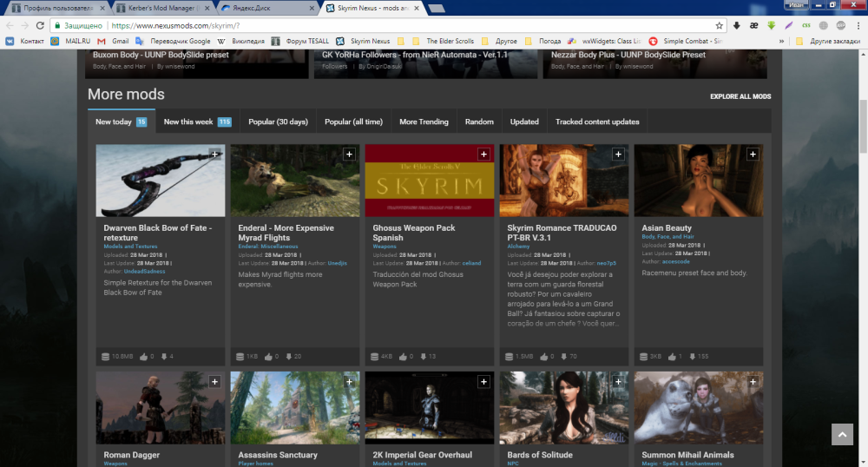Click the page vertical scrollbar thumb

click(863, 127)
